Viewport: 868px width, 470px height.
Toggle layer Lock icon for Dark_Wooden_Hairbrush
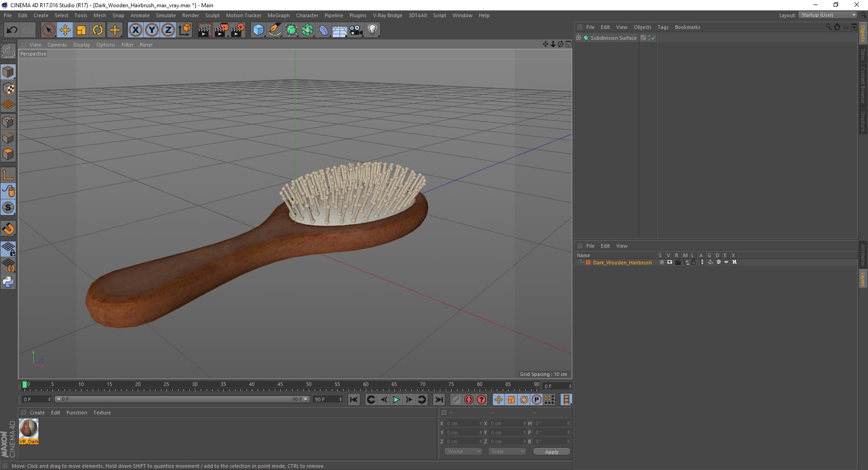pyautogui.click(x=694, y=263)
